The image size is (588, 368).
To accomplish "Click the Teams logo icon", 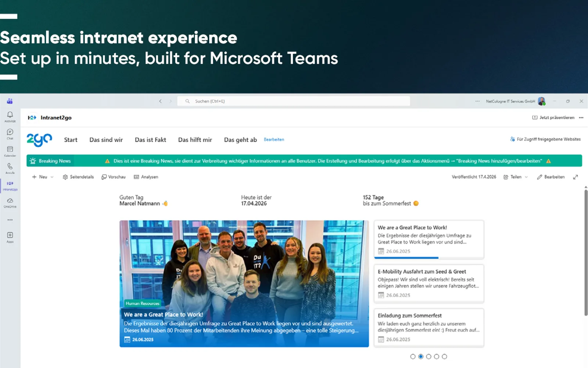I will 10,101.
